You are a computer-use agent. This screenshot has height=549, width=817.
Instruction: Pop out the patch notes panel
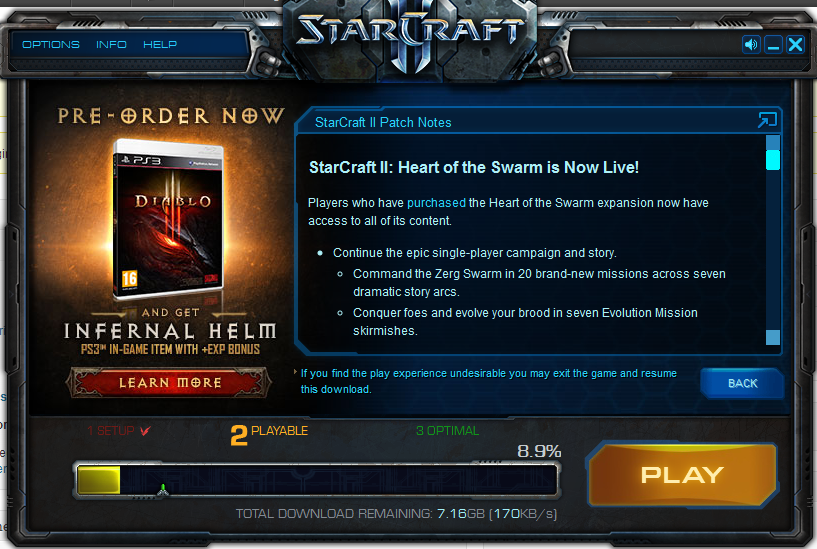coord(767,120)
